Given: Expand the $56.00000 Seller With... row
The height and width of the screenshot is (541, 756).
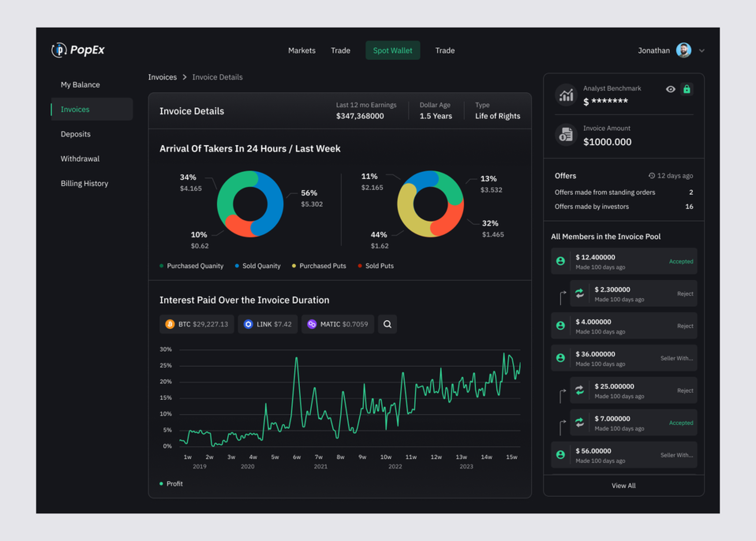Looking at the screenshot, I should click(624, 455).
